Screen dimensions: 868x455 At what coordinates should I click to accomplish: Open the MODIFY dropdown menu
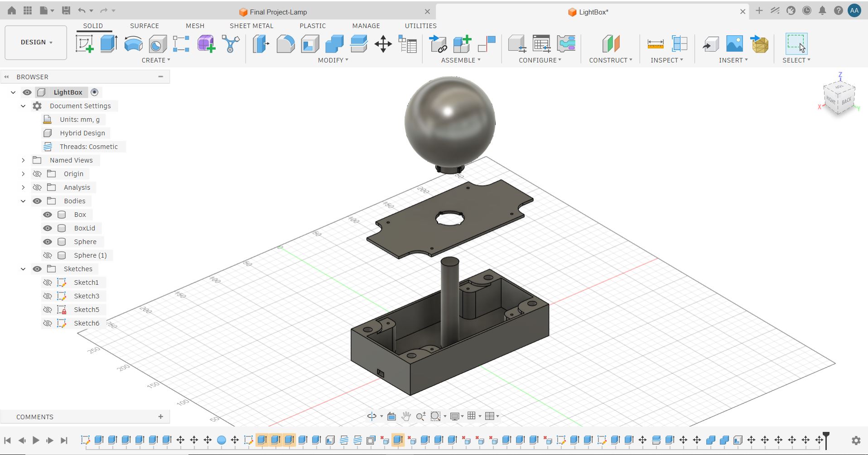click(333, 60)
